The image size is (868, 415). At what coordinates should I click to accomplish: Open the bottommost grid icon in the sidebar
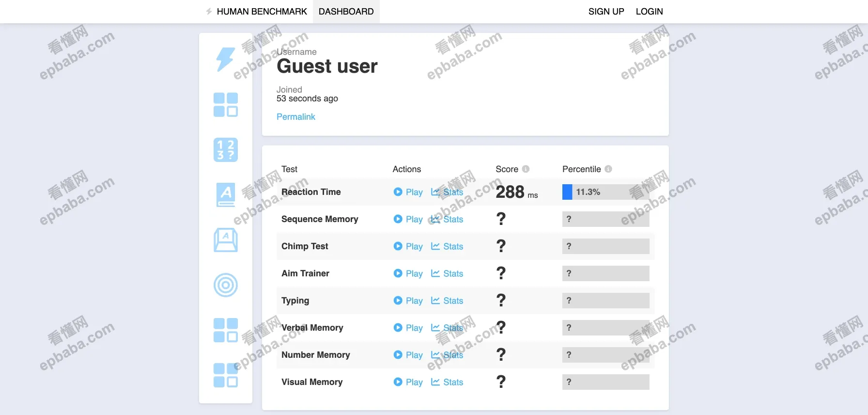(226, 375)
